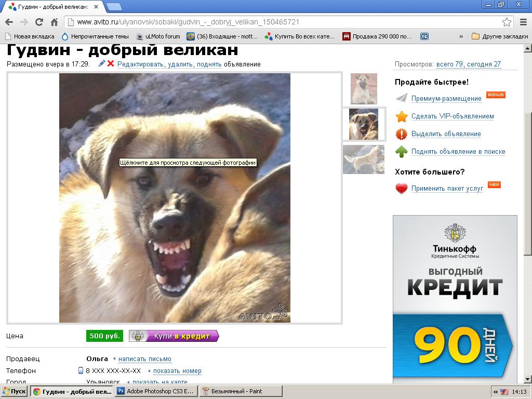Viewport: 532px width, 399px height.
Task: Expand the bookmarks overflow chevron
Action: tap(461, 36)
